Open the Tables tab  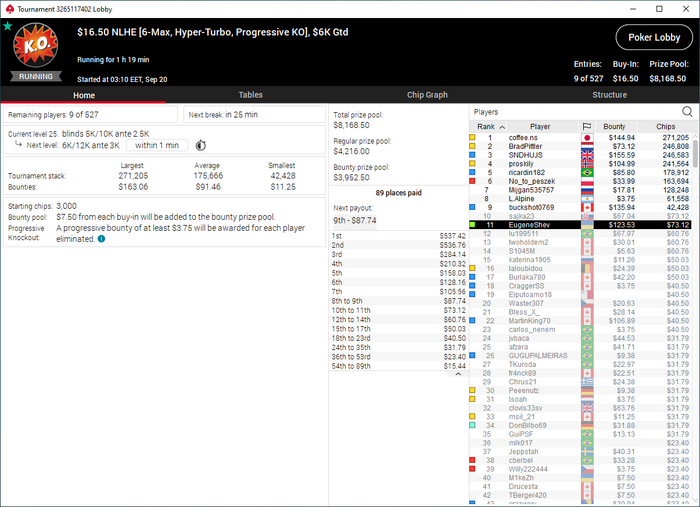pyautogui.click(x=250, y=95)
